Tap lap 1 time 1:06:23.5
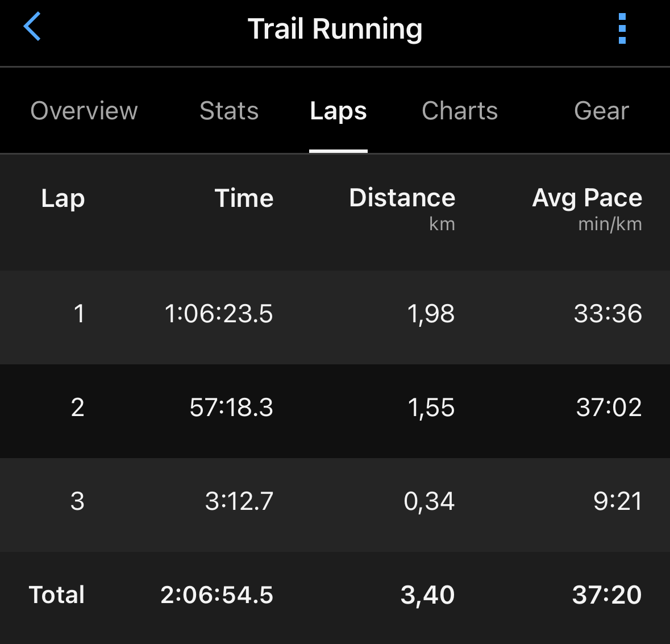The width and height of the screenshot is (670, 644). point(218,314)
